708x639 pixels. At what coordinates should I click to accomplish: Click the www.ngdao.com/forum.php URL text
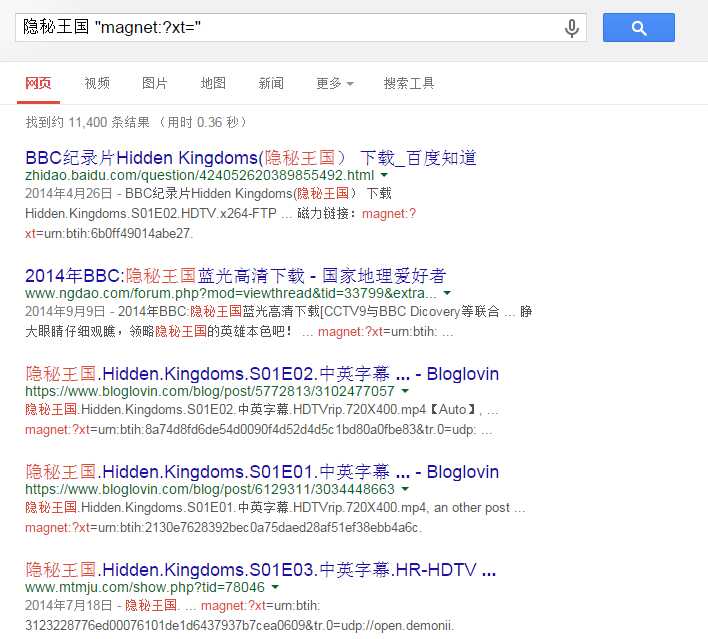pos(231,293)
